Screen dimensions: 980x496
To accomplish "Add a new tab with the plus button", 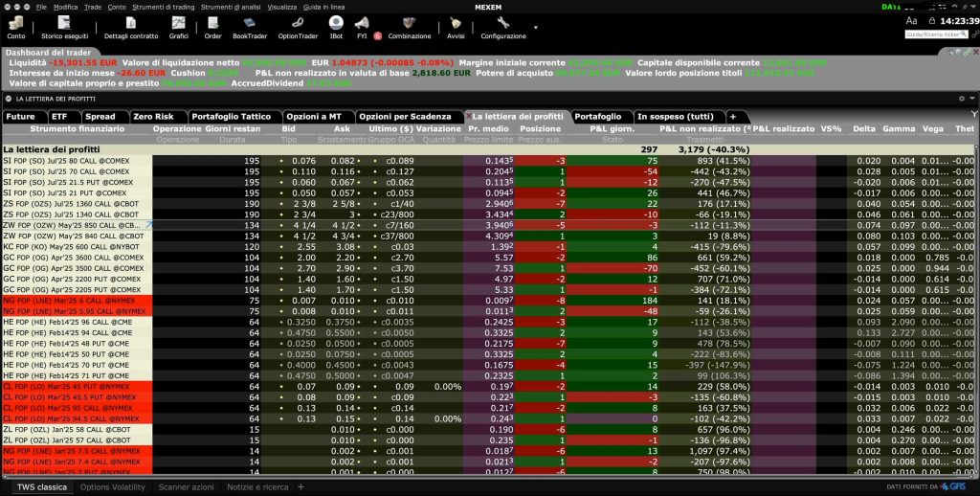I will pos(733,116).
